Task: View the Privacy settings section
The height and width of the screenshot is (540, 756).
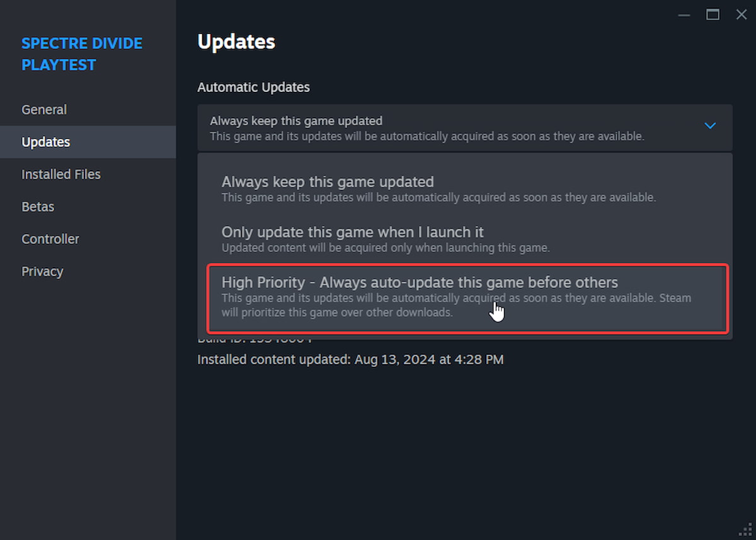Action: tap(42, 271)
